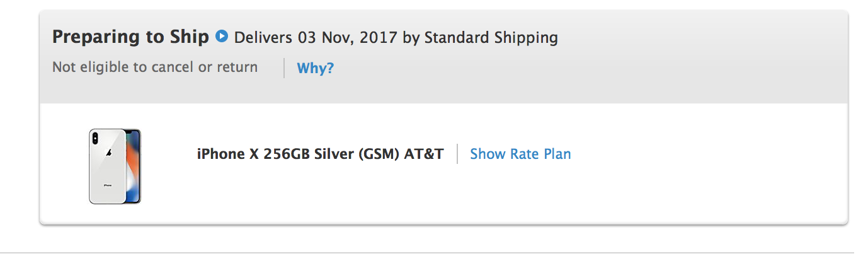This screenshot has height=256, width=868.
Task: Click the Preparing to Ship heading
Action: (130, 37)
